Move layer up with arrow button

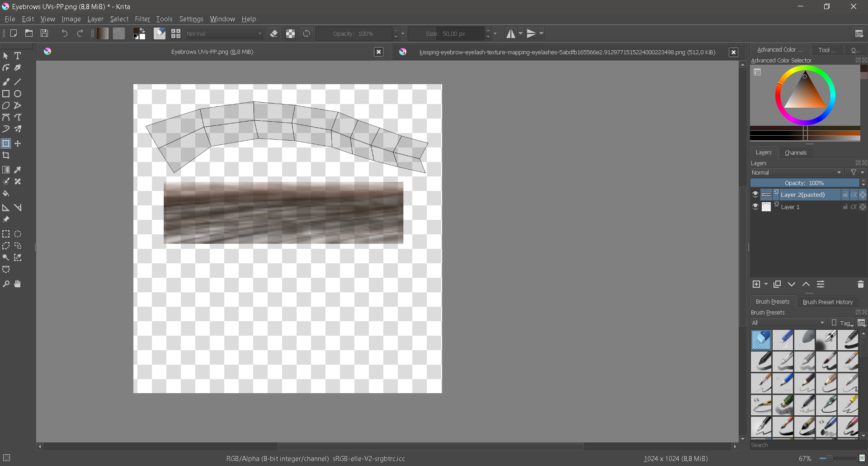point(806,284)
